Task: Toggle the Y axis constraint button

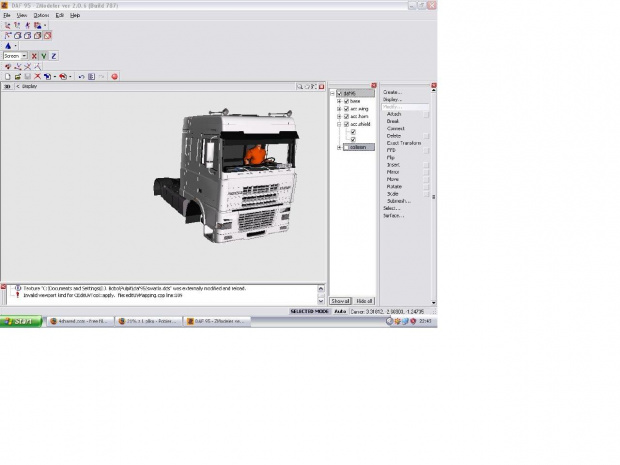Action: pyautogui.click(x=43, y=56)
